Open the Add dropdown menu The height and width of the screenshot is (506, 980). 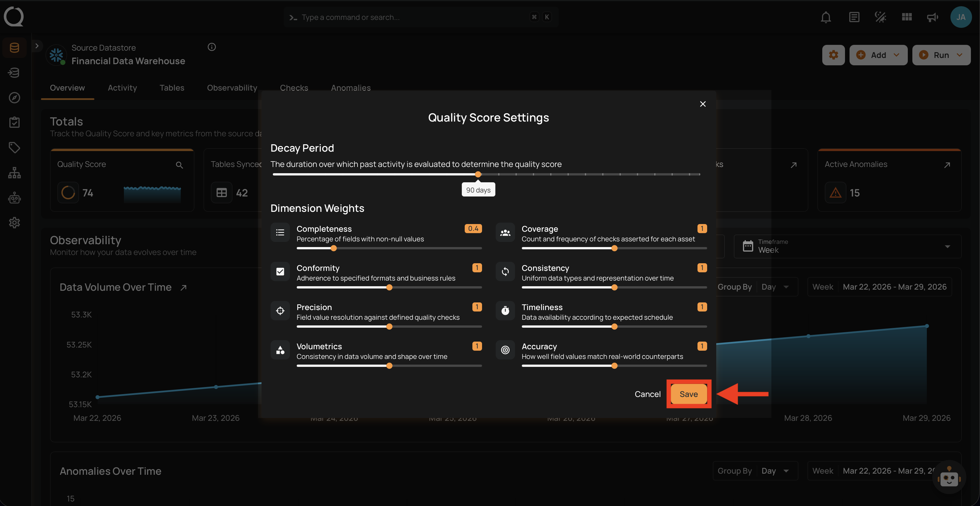[x=878, y=55]
